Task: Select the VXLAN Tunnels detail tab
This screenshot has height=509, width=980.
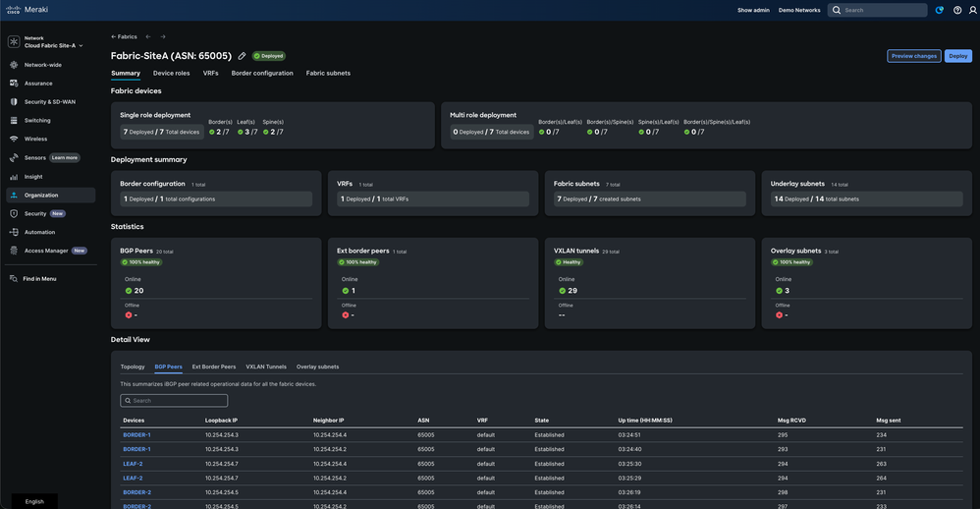Action: (x=266, y=367)
